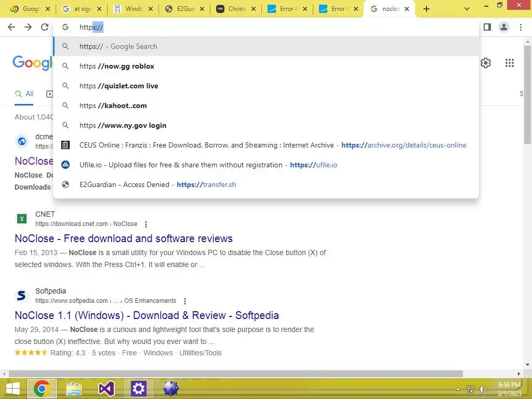This screenshot has height=399, width=532.
Task: Click the address bar containing https://
Action: [x=267, y=27]
